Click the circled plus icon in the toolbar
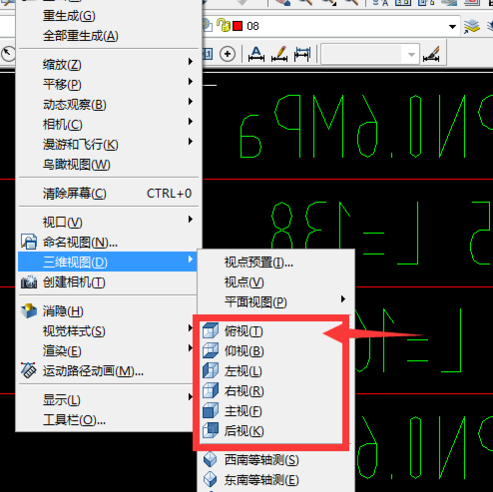The image size is (493, 492). [228, 54]
